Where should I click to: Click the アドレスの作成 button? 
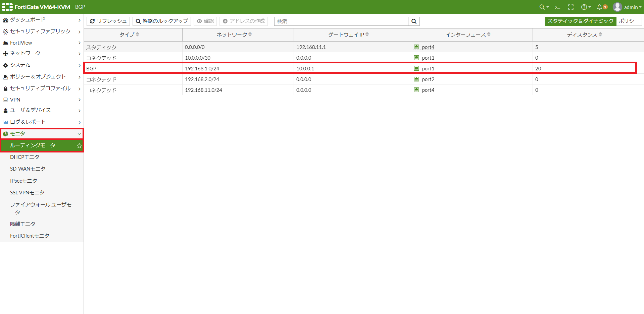point(244,21)
